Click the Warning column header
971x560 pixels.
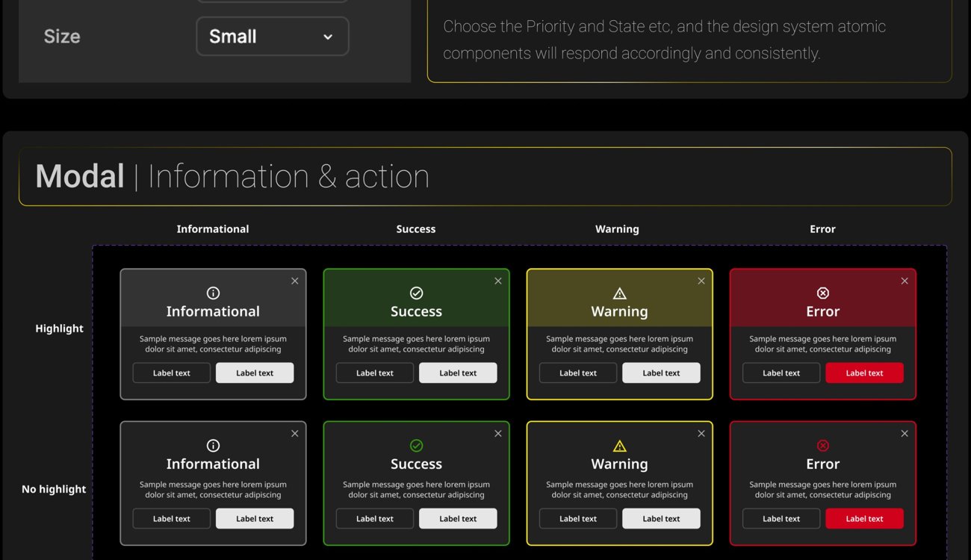pos(617,229)
